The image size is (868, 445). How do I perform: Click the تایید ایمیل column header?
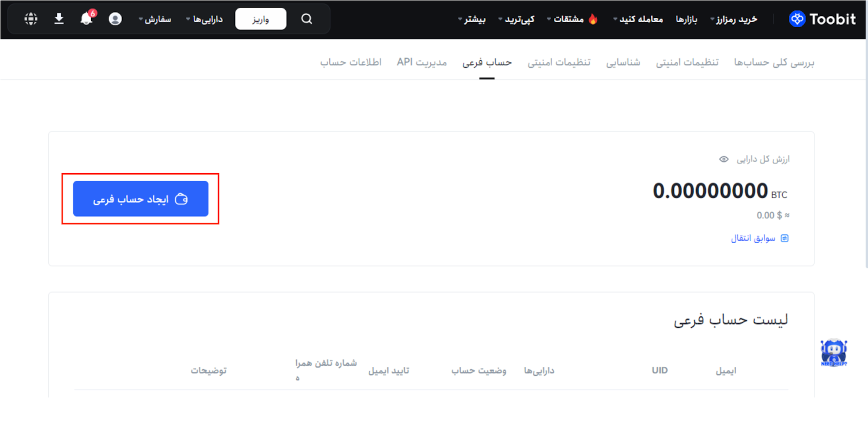[x=388, y=371]
